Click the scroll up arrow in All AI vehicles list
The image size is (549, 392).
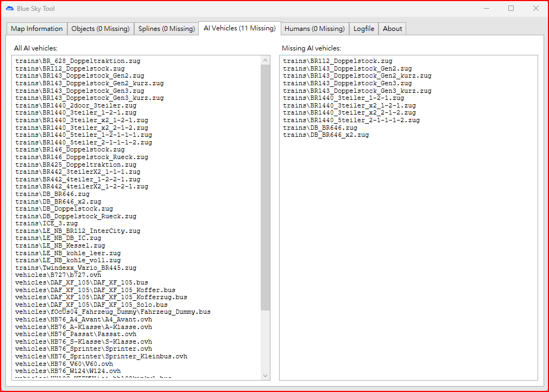(x=266, y=60)
